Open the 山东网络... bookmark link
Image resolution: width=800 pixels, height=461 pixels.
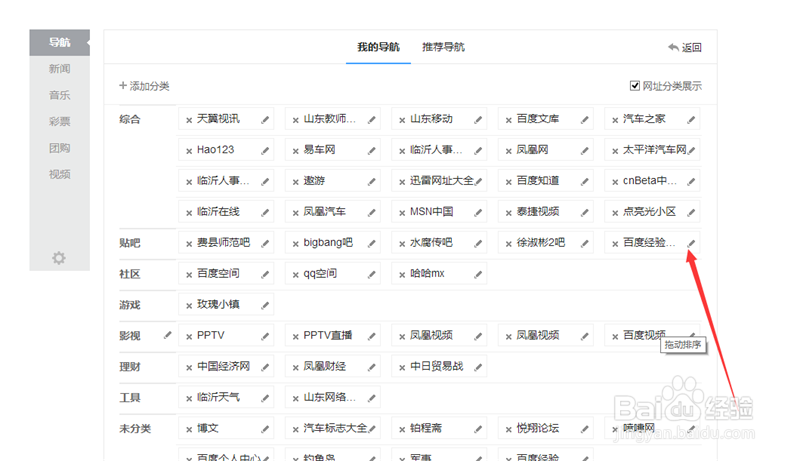click(330, 397)
